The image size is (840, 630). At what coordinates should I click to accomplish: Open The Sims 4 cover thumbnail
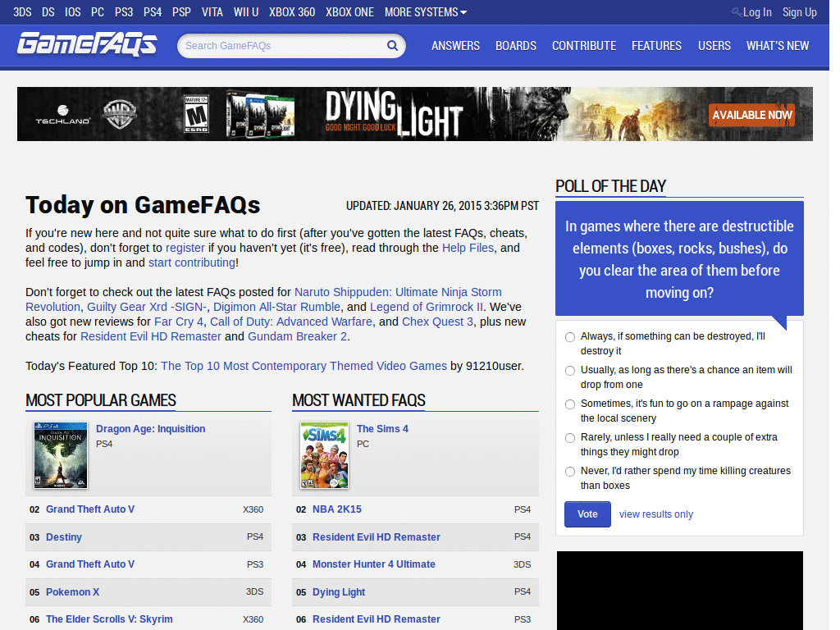pyautogui.click(x=325, y=455)
